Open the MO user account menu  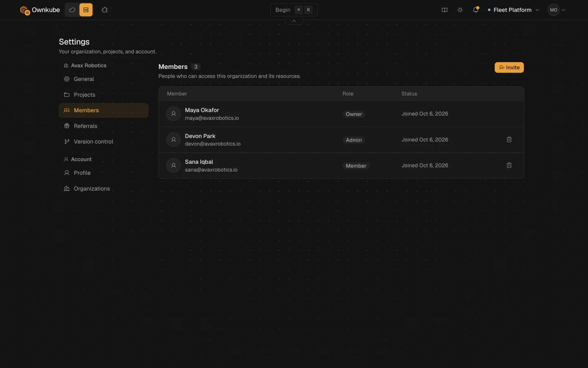coord(556,10)
